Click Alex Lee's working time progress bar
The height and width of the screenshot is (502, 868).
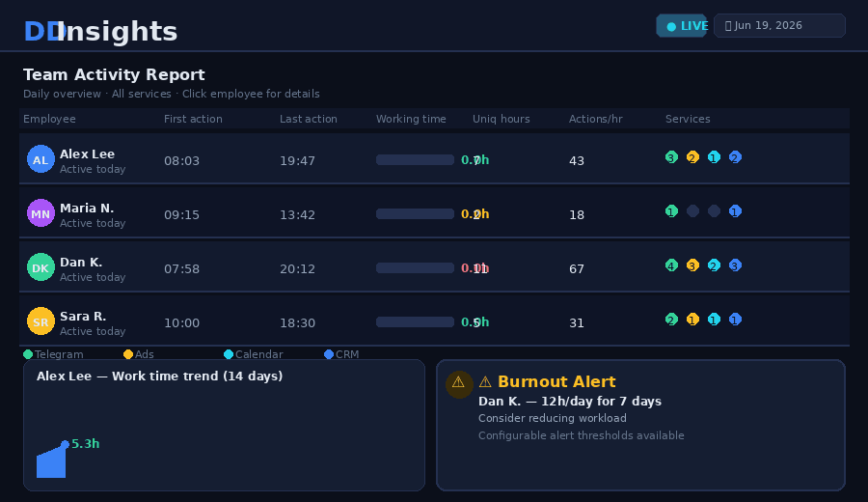pos(415,159)
